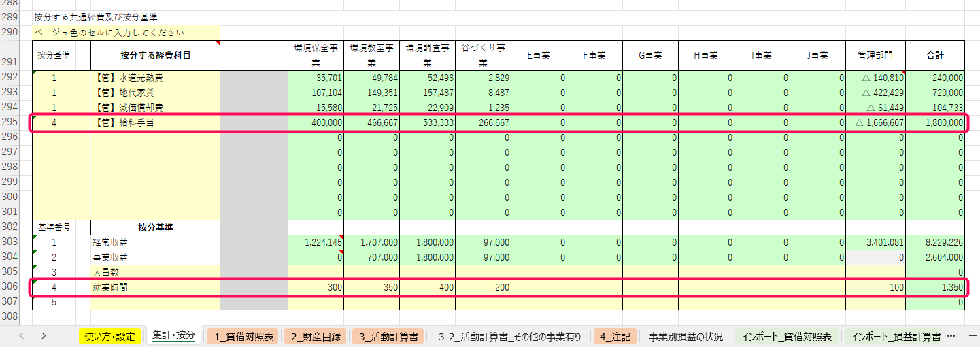Select the 【管】水道光熱費 cell
Image resolution: width=980 pixels, height=347 pixels.
[155, 78]
